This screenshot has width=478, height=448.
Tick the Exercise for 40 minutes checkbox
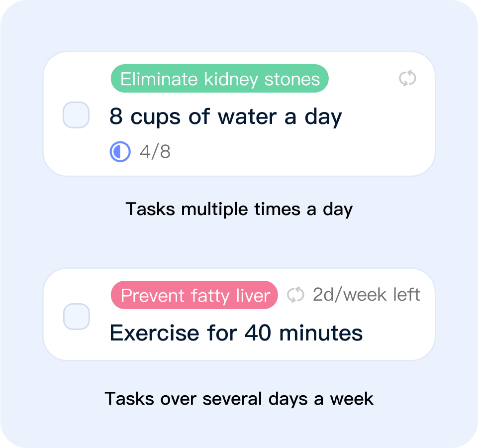click(77, 317)
